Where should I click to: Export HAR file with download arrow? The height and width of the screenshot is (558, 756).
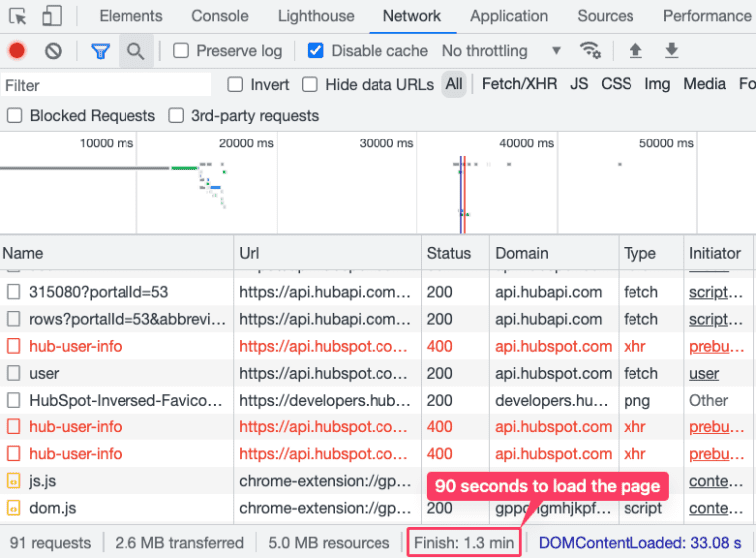tap(672, 50)
